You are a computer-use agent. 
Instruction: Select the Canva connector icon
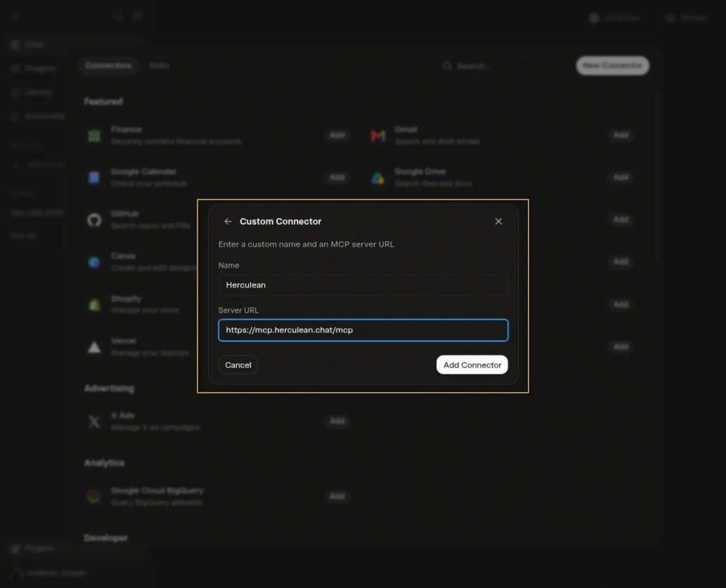pos(94,263)
